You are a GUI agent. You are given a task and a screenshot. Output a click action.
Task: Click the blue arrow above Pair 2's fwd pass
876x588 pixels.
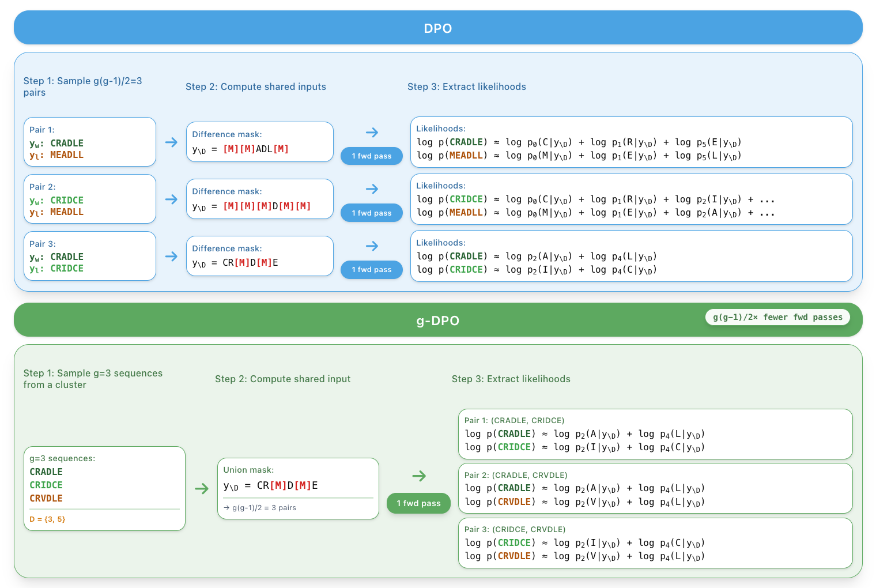(x=372, y=189)
